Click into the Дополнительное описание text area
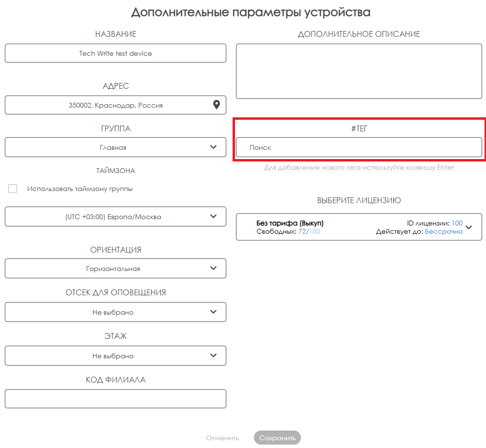 point(359,71)
